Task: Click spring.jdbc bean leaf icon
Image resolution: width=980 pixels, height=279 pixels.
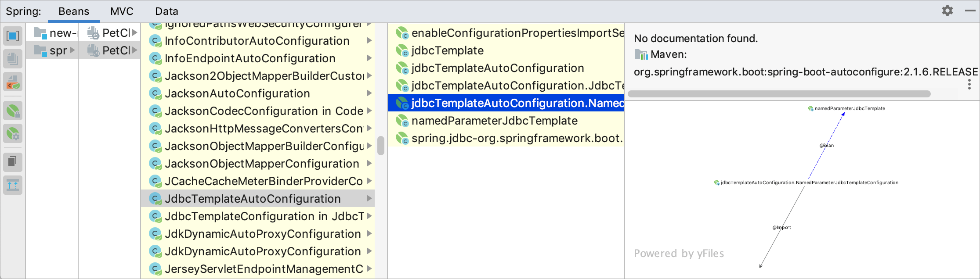Action: 402,138
